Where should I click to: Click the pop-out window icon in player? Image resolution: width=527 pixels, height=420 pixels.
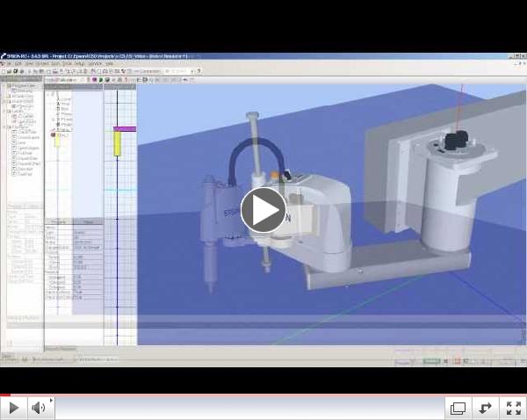[458, 408]
